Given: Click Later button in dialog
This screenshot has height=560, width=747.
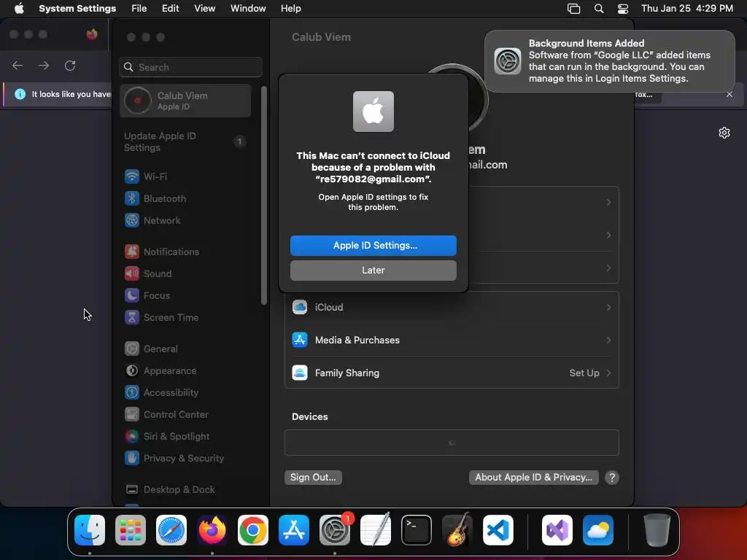Looking at the screenshot, I should coord(373,271).
